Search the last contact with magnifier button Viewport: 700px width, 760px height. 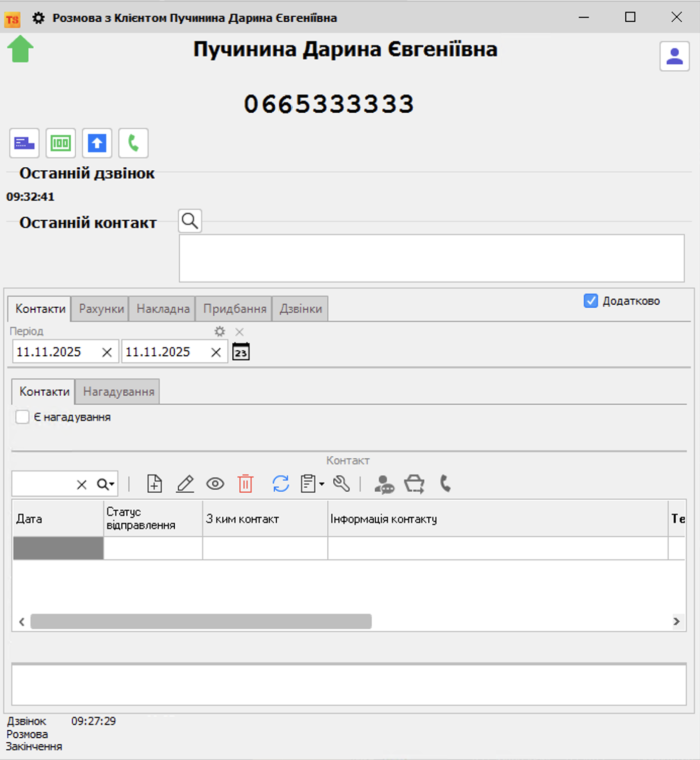coord(190,221)
